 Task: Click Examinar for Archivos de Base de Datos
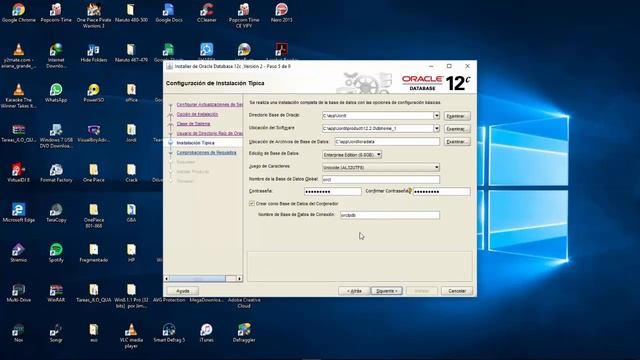457,142
